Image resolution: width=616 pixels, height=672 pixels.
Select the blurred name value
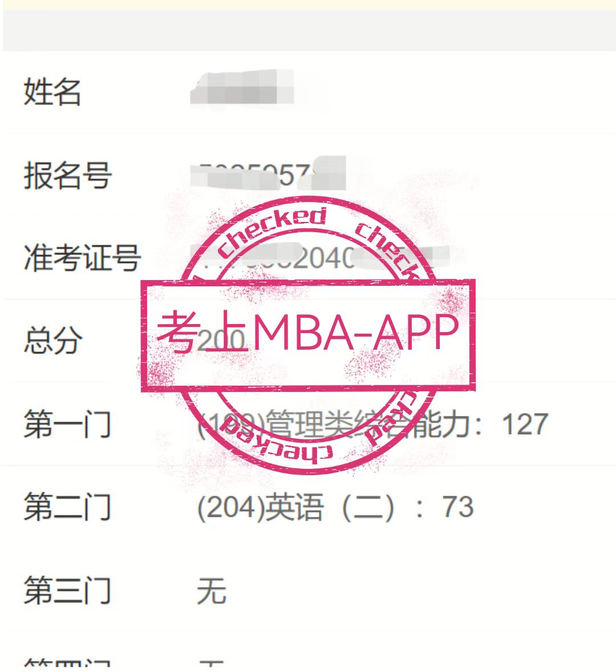tap(242, 88)
